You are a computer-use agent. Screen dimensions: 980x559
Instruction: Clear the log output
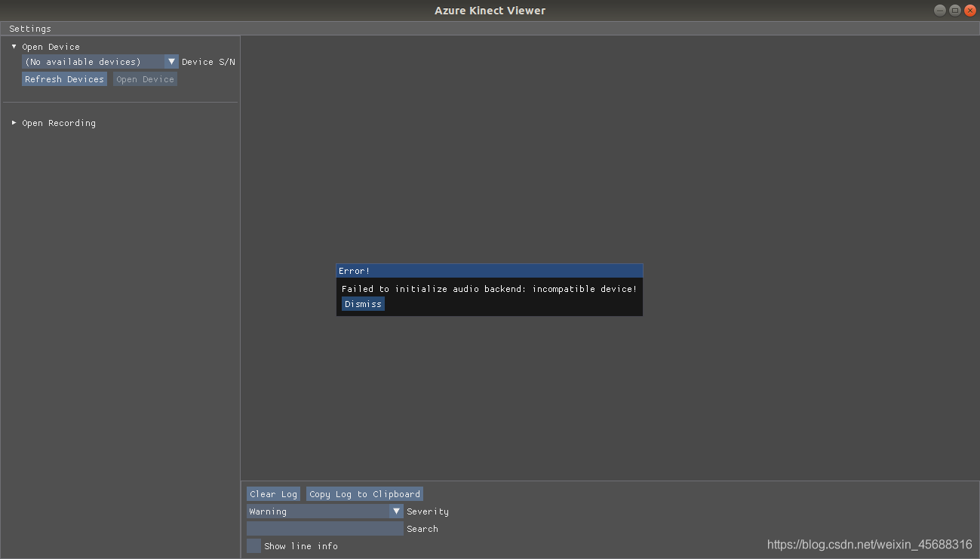[273, 494]
